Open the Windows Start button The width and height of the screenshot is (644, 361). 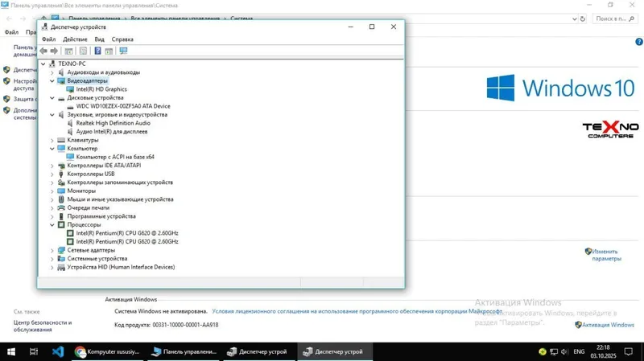point(11,351)
